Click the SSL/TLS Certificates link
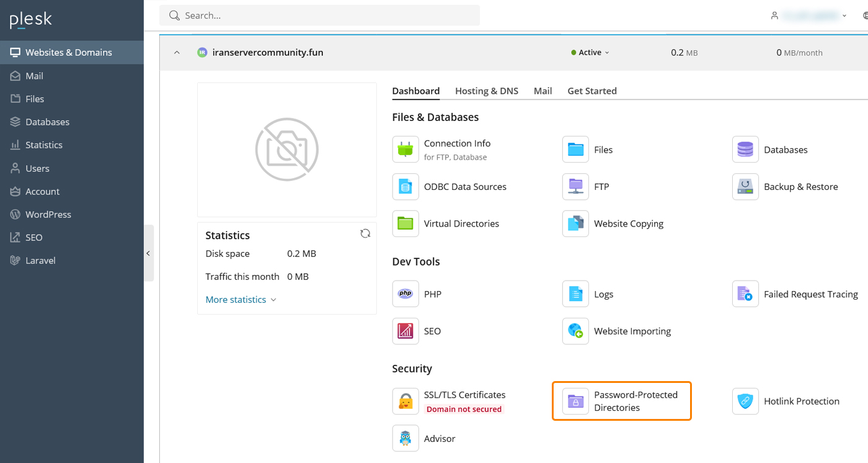 click(464, 395)
